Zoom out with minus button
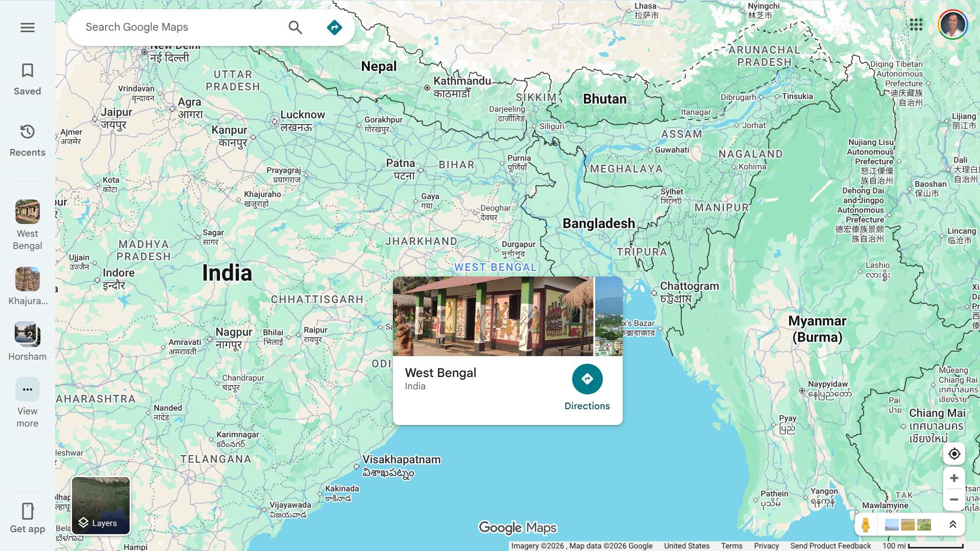The width and height of the screenshot is (980, 551). click(954, 499)
